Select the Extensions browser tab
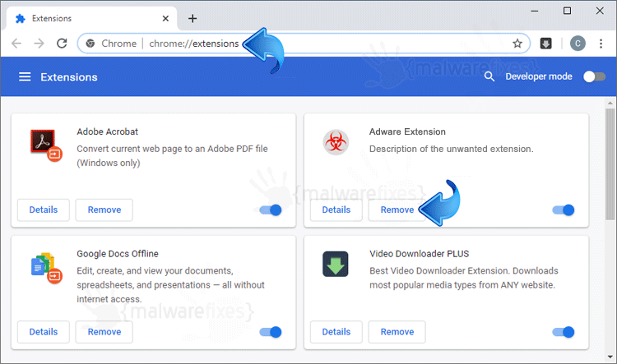This screenshot has height=364, width=617. (x=91, y=18)
